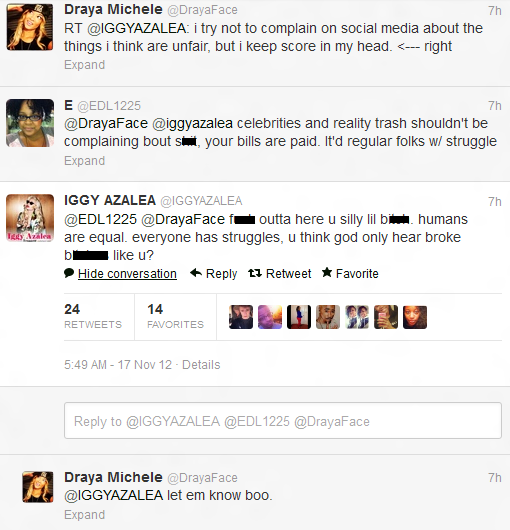Expand the 'let em know boo' tweet
This screenshot has height=530, width=510.
point(84,514)
